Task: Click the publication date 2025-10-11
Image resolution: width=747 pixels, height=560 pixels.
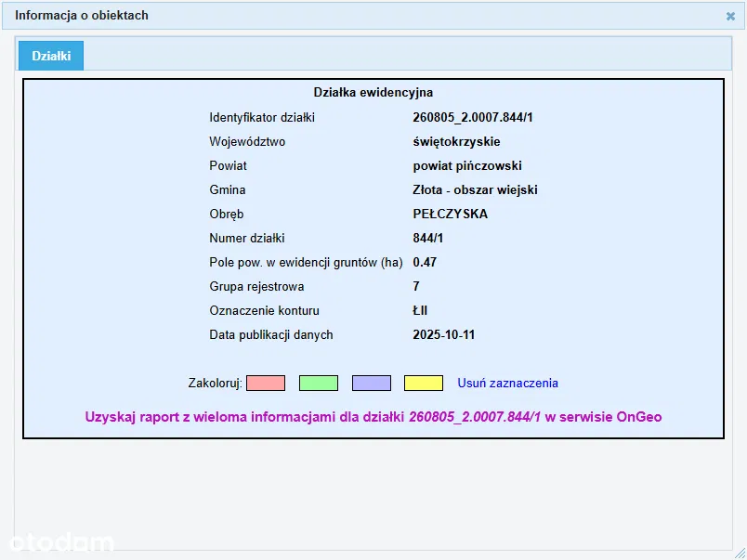Action: (x=443, y=334)
